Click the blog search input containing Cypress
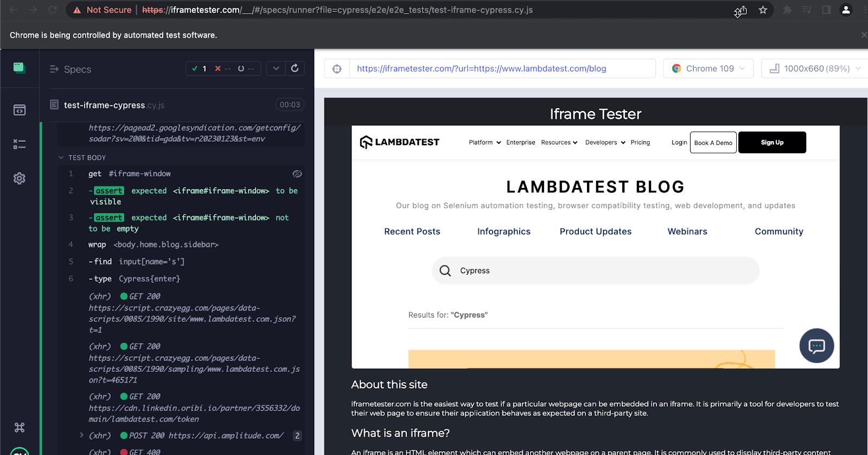 click(x=596, y=270)
